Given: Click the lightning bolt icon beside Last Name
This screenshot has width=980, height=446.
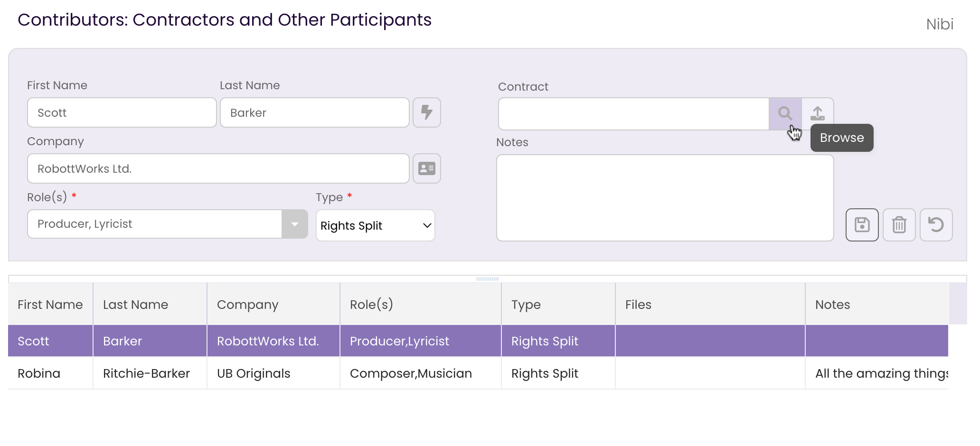Looking at the screenshot, I should 426,112.
